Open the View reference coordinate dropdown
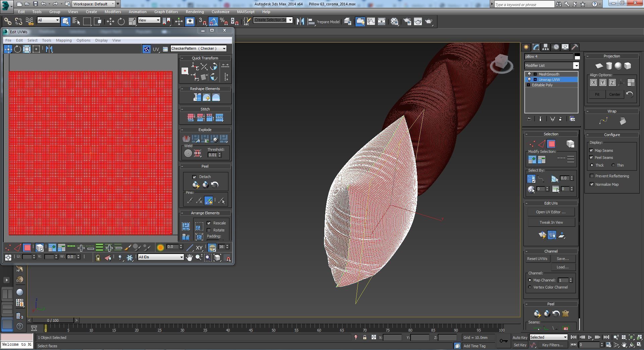The width and height of the screenshot is (644, 350). coord(149,20)
